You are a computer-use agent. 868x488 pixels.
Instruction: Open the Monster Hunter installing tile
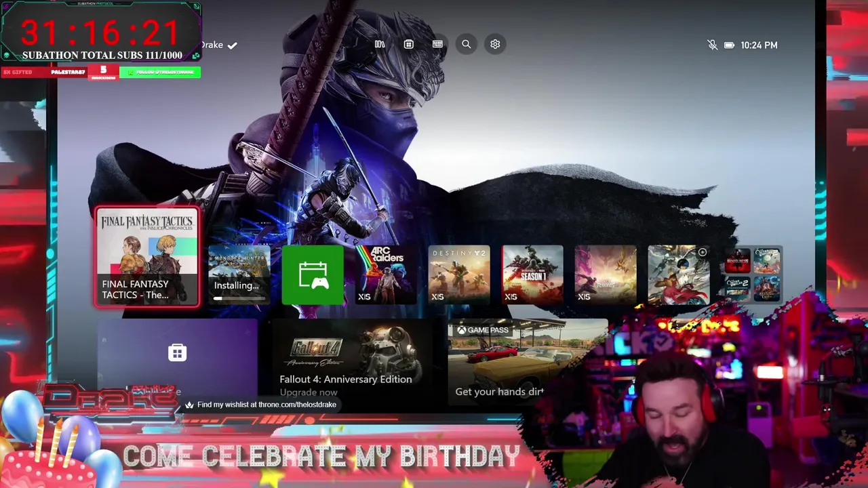point(239,274)
